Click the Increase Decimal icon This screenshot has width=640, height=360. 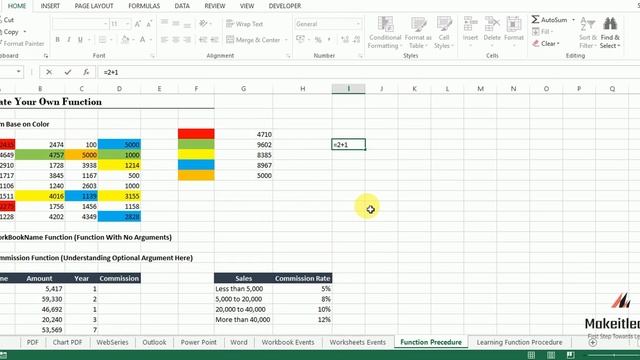point(345,40)
